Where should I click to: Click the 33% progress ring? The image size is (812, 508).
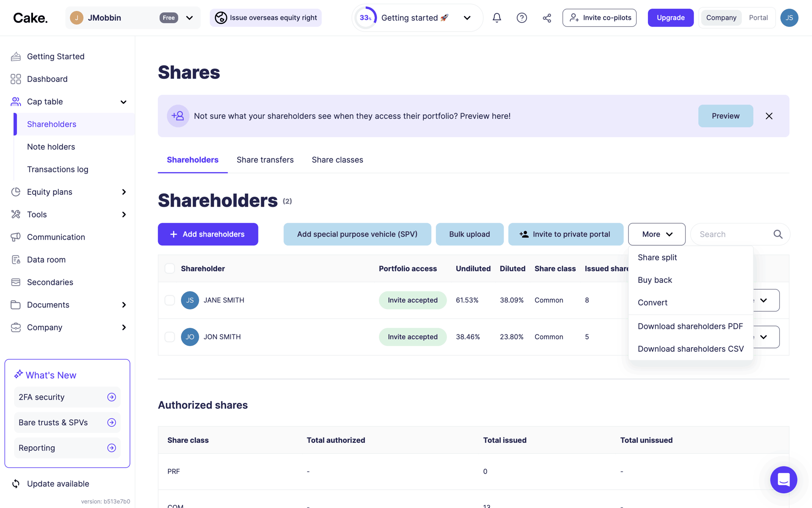[365, 18]
